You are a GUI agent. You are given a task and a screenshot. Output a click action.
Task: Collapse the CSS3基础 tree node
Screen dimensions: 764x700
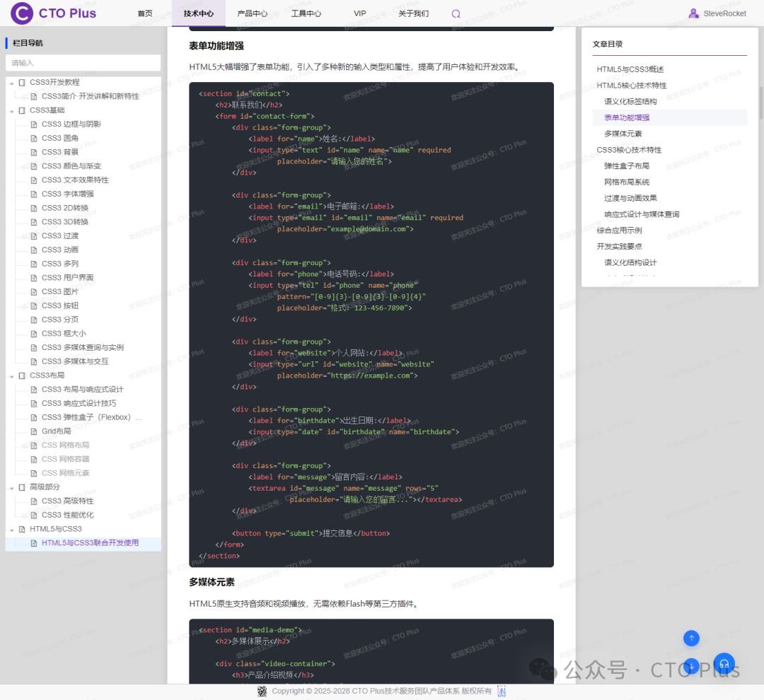coord(12,111)
